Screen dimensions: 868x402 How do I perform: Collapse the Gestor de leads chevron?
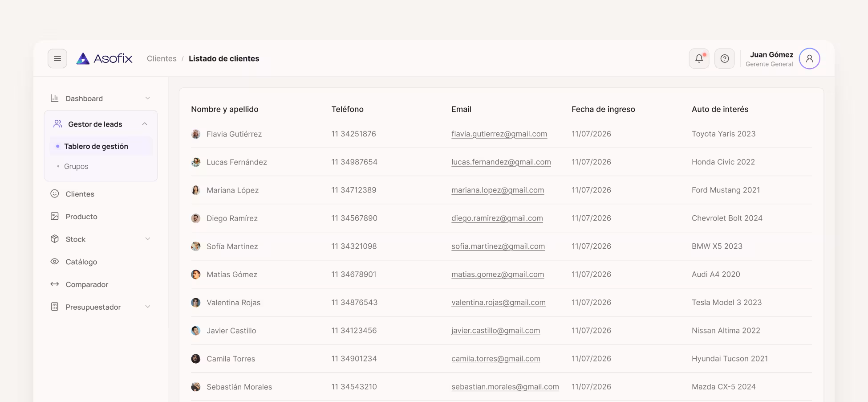(x=145, y=124)
